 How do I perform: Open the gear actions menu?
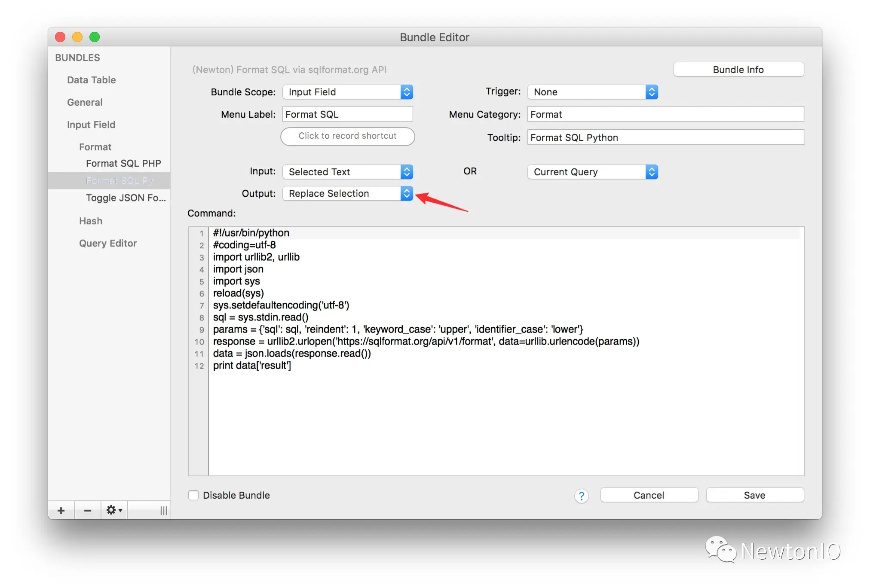(x=114, y=510)
